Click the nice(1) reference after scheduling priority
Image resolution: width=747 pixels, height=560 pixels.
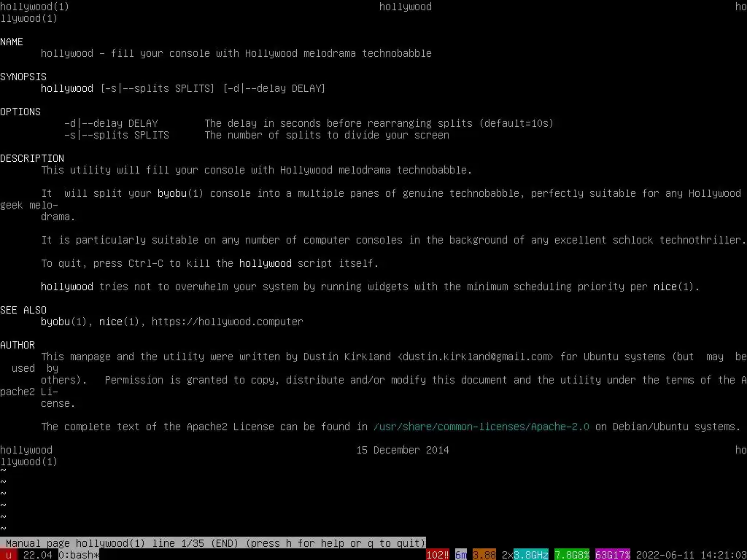(x=673, y=286)
